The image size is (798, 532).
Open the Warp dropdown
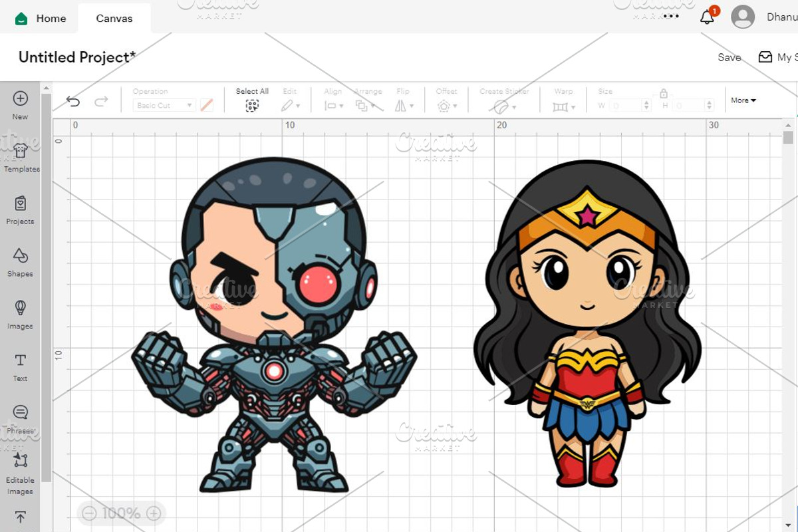tap(563, 106)
